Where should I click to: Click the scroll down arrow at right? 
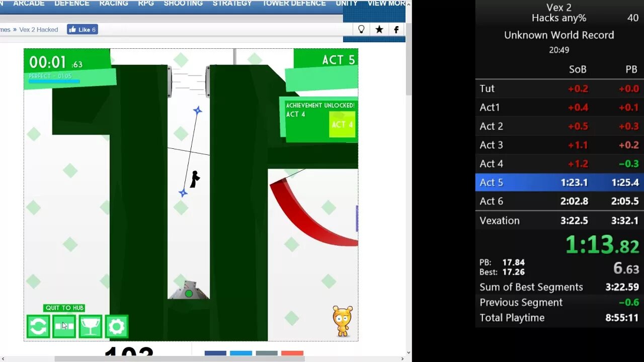(409, 352)
